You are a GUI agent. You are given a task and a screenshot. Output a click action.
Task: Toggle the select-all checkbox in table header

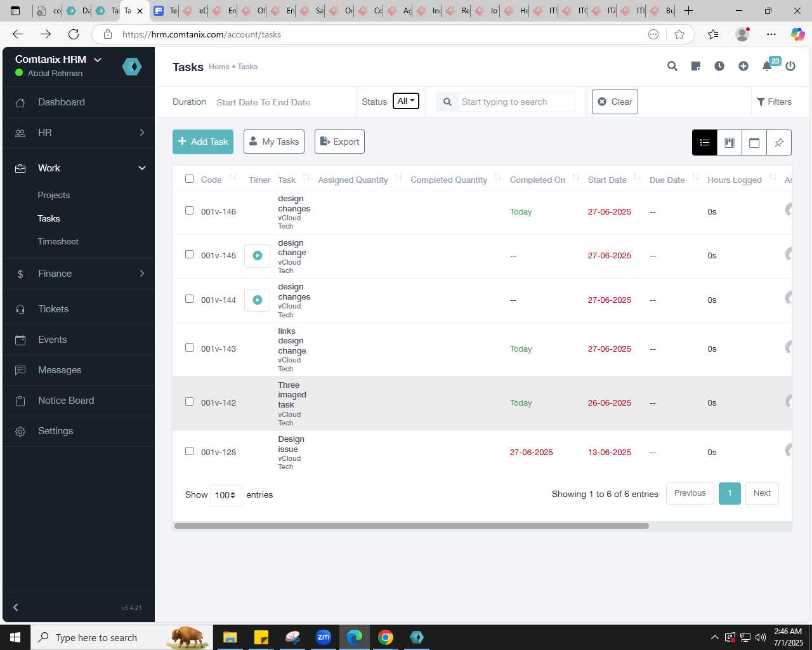[189, 179]
